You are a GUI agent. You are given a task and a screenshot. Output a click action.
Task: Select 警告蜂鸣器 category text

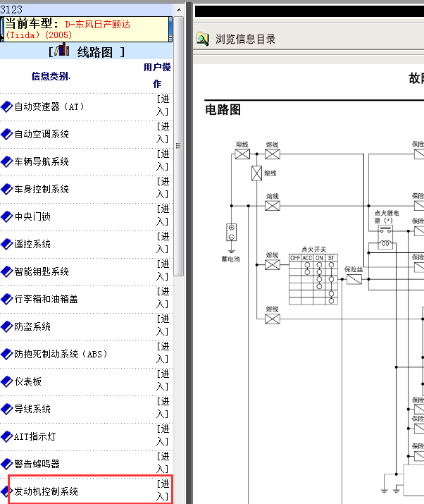[x=37, y=464]
